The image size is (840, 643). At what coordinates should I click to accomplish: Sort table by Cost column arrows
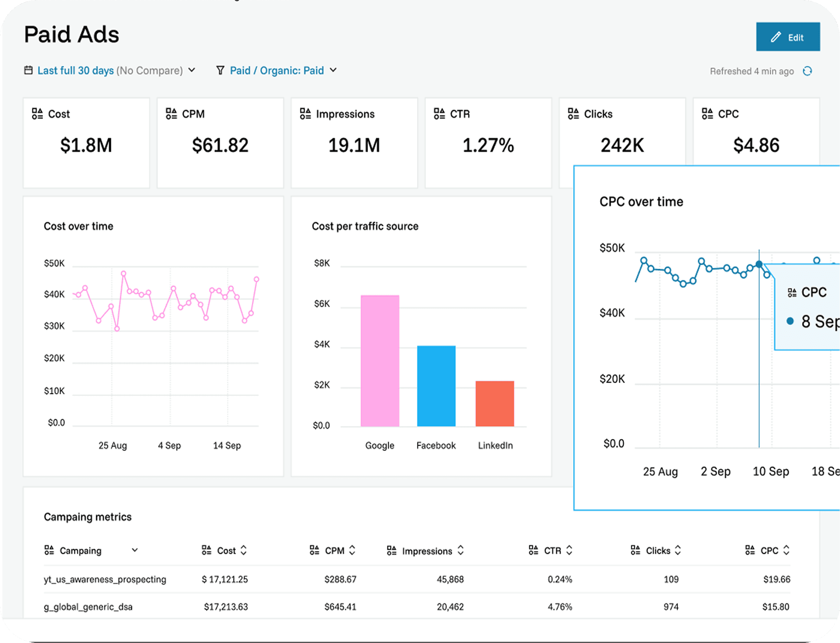pyautogui.click(x=244, y=550)
